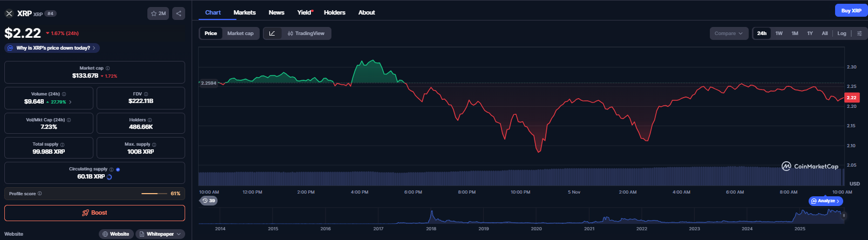Add XRP to watchlist via star button
This screenshot has width=868, height=240.
[158, 13]
